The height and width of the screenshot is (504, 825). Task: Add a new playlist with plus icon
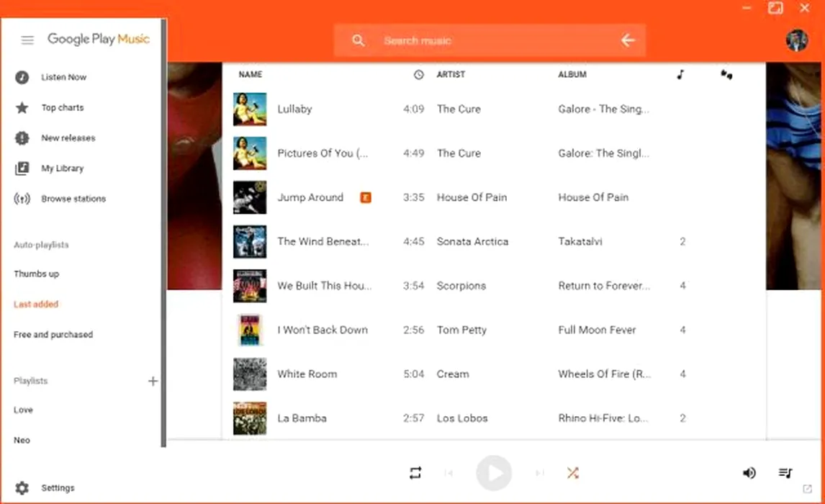point(153,381)
